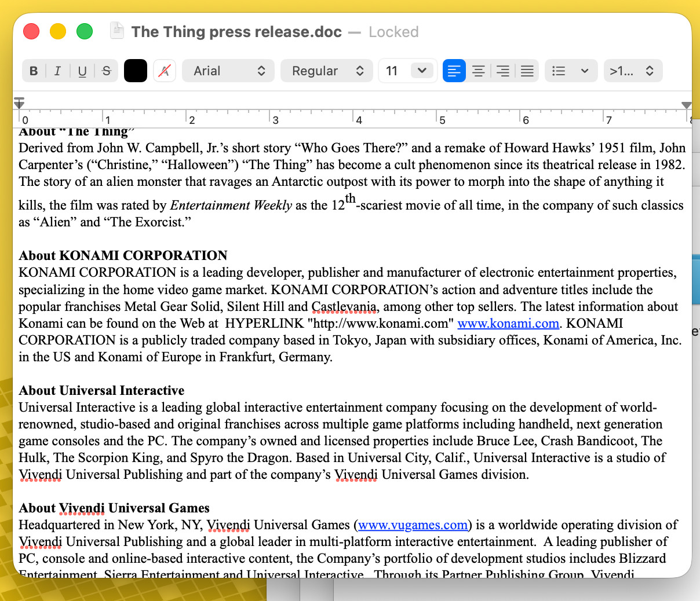Toggle bold formatting

tap(34, 71)
